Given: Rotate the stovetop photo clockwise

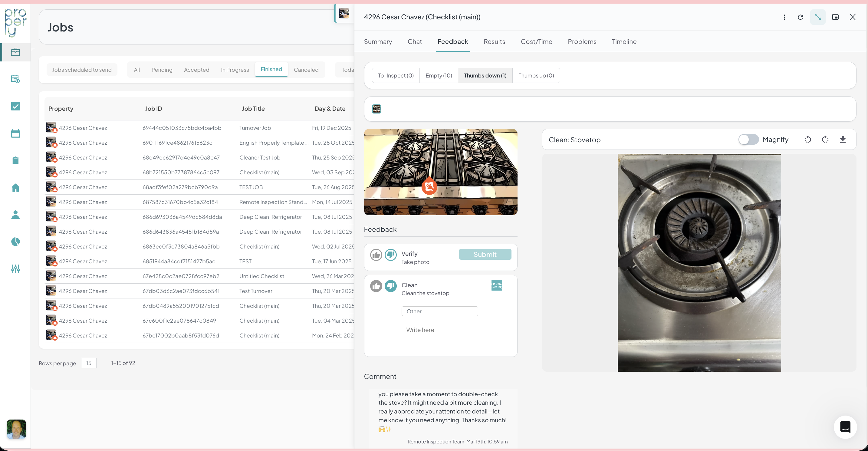Looking at the screenshot, I should click(x=825, y=139).
